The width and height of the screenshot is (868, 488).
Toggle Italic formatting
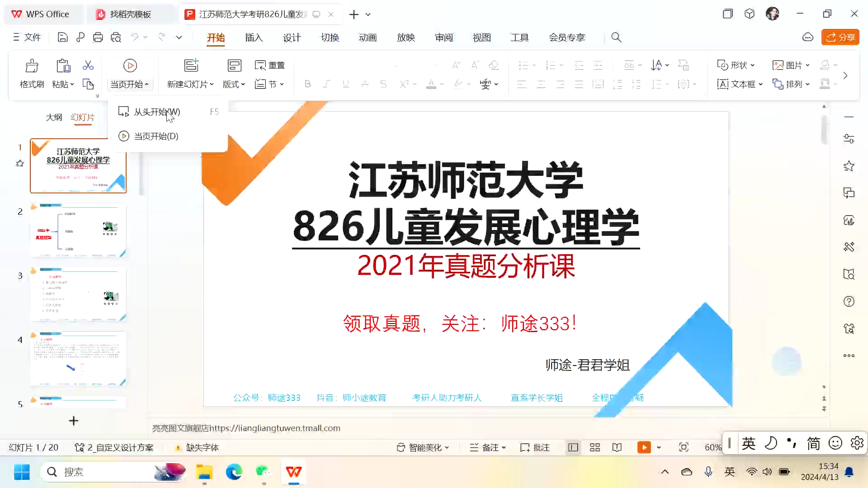(x=326, y=84)
